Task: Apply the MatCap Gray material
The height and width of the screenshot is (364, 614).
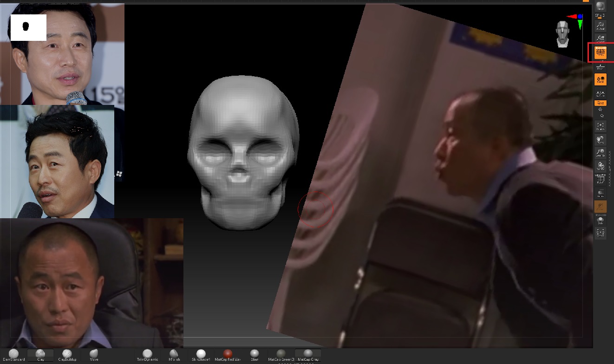Action: point(308,355)
